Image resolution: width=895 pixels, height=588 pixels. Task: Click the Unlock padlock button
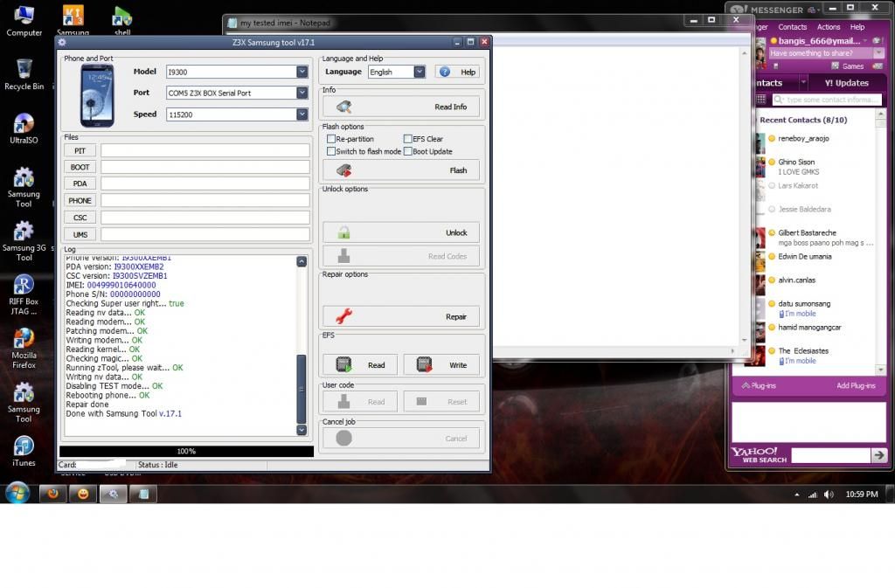(x=401, y=232)
